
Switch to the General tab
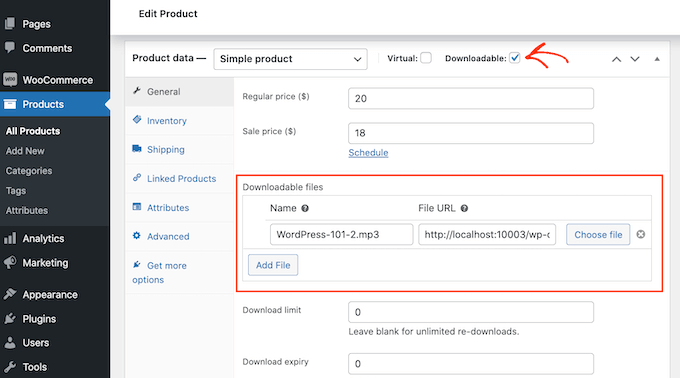[179, 91]
